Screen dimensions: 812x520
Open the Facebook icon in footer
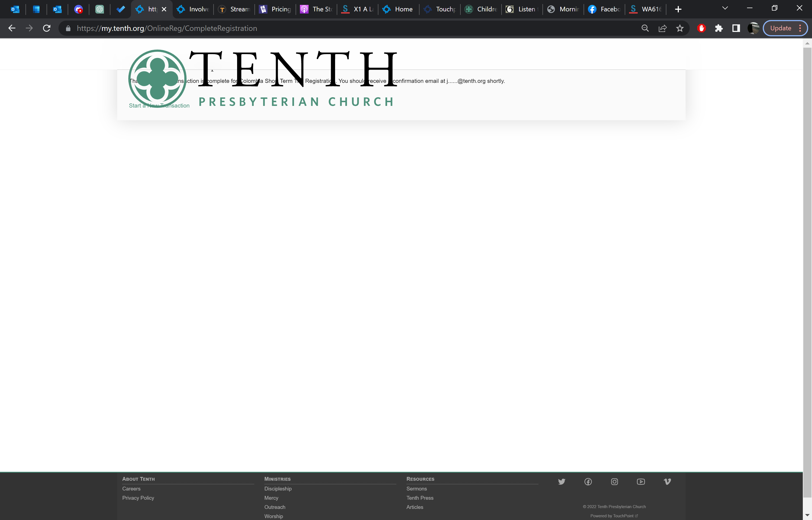tap(588, 482)
